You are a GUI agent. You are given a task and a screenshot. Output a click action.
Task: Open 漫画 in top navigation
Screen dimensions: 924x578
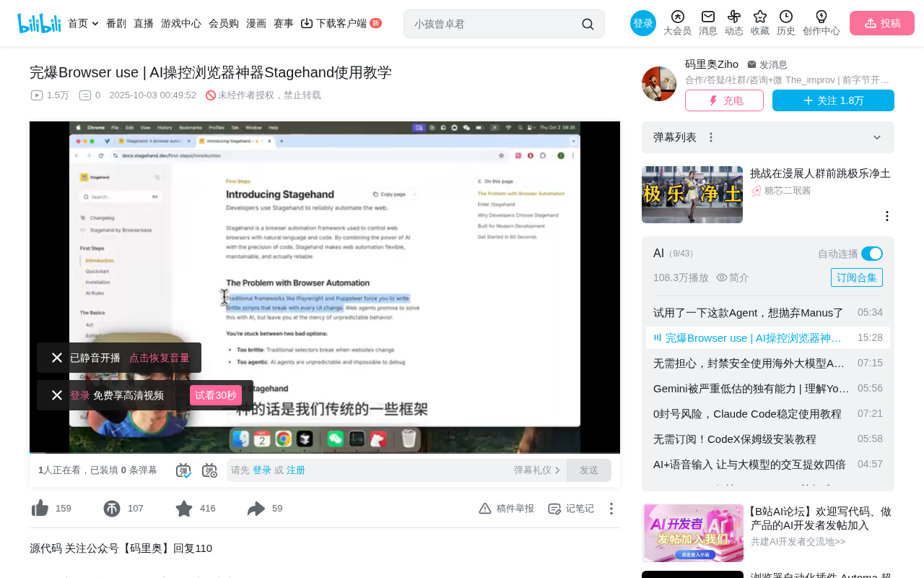click(256, 23)
